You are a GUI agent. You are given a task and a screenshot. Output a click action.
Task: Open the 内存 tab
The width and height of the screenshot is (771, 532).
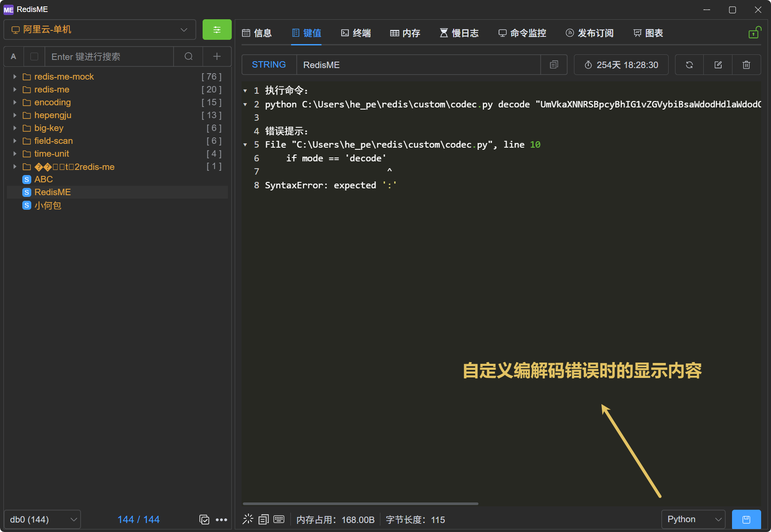click(x=405, y=33)
